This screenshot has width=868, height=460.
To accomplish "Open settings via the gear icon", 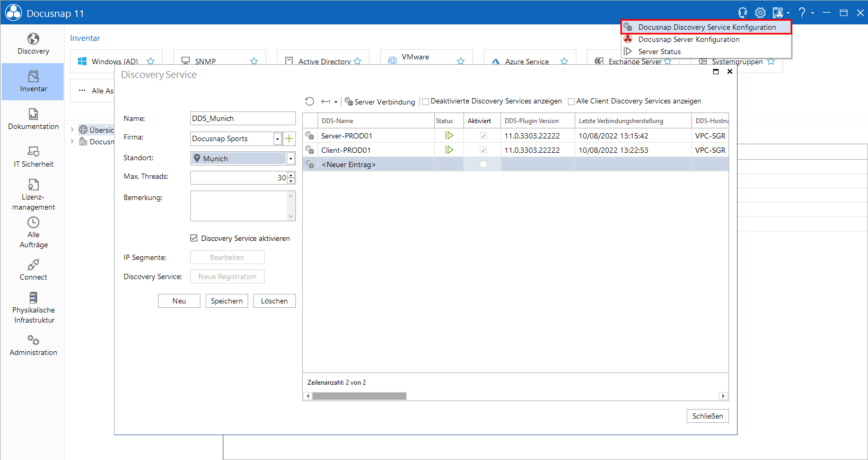I will tap(760, 13).
